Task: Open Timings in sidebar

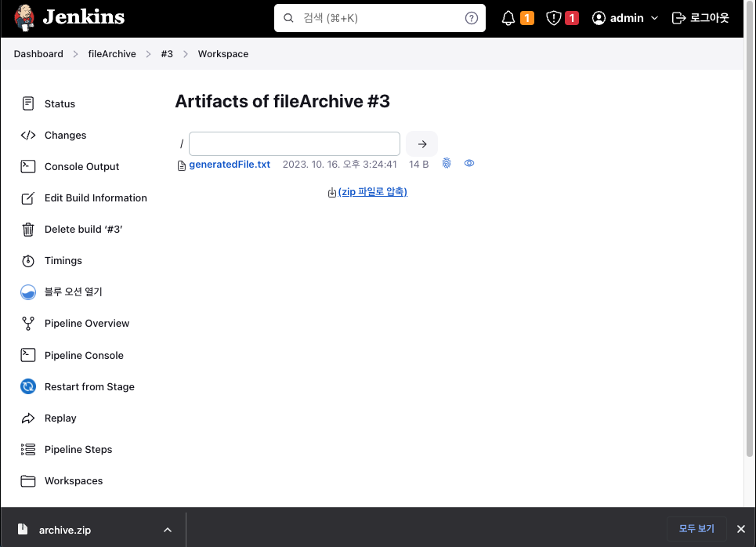Action: (63, 260)
